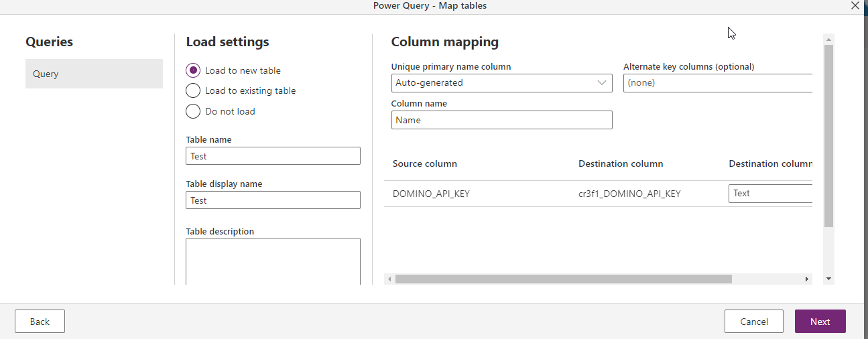Click the Cancel button

(754, 322)
